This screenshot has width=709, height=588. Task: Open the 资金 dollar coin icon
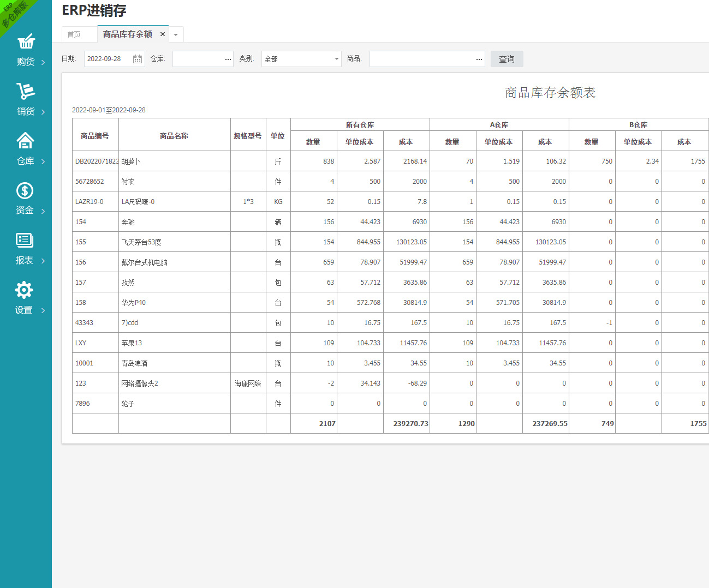coord(25,190)
